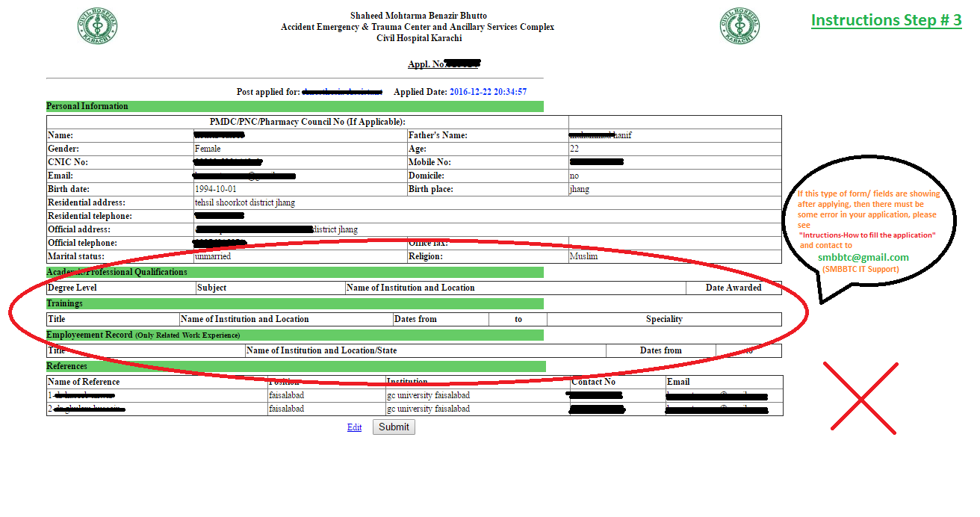Click the large red X mark
Screen dimensions: 980x517
point(860,397)
